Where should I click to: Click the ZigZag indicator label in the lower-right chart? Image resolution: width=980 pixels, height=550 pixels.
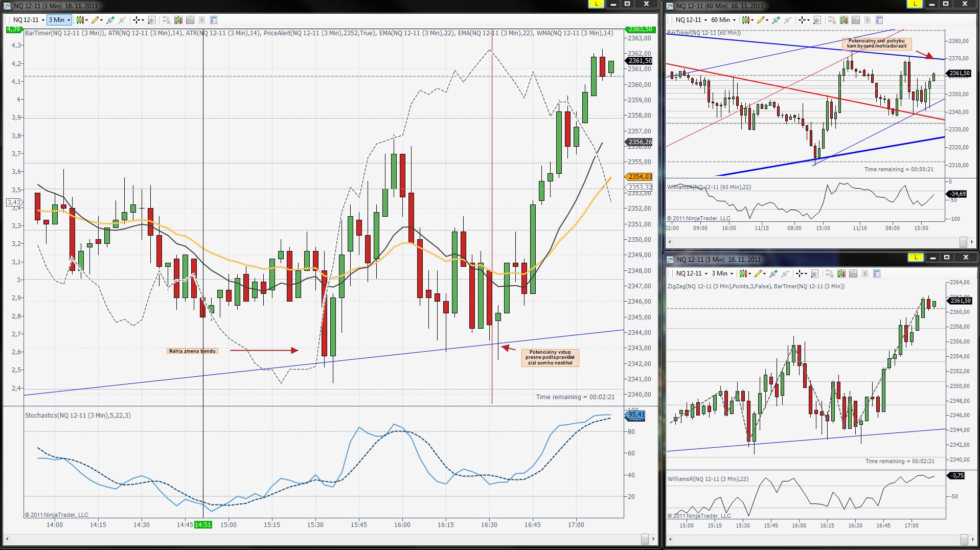click(719, 286)
